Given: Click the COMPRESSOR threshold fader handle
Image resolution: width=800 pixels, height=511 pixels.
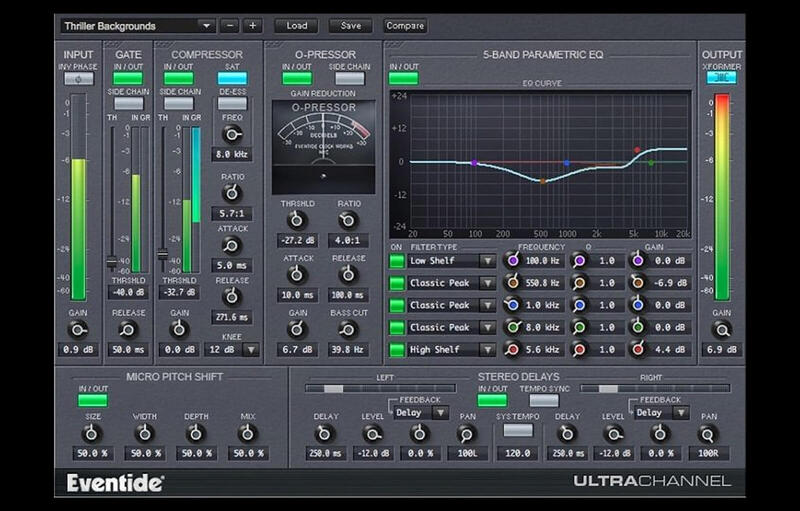Looking at the screenshot, I should coord(162,253).
